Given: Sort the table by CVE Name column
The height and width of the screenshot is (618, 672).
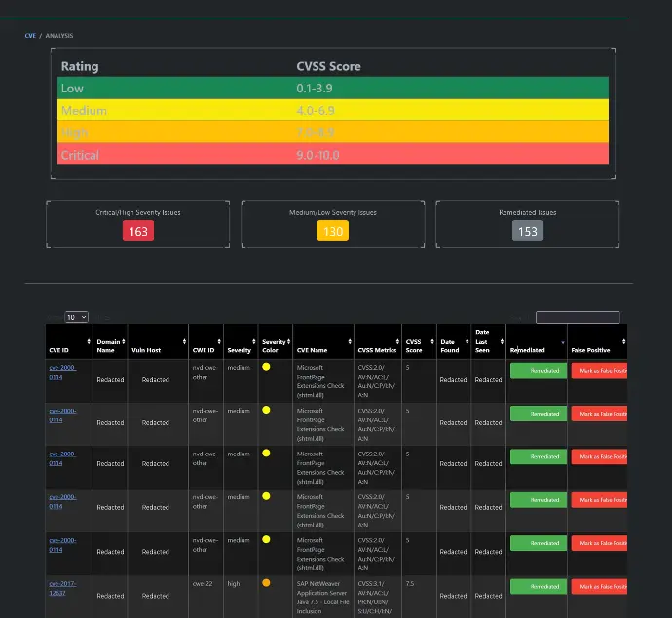Looking at the screenshot, I should pyautogui.click(x=323, y=342).
